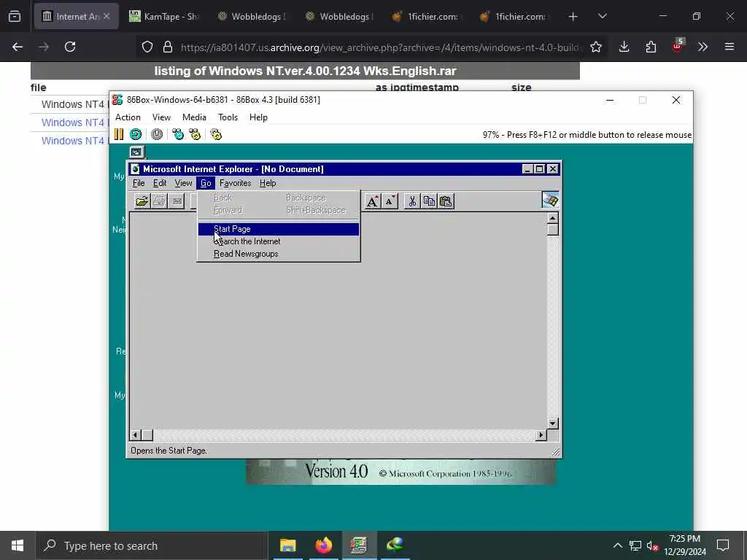Open the Windows notification center
The width and height of the screenshot is (747, 560).
(723, 545)
